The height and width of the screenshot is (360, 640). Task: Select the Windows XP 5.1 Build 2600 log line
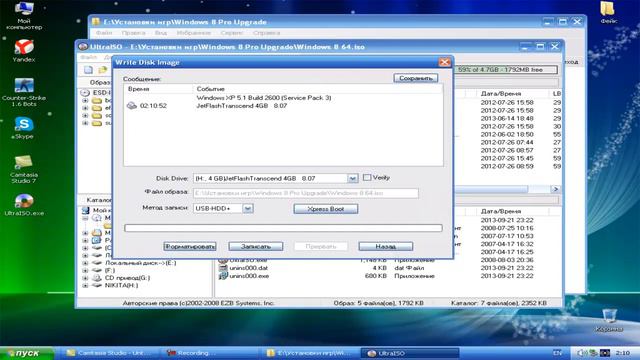click(x=264, y=98)
